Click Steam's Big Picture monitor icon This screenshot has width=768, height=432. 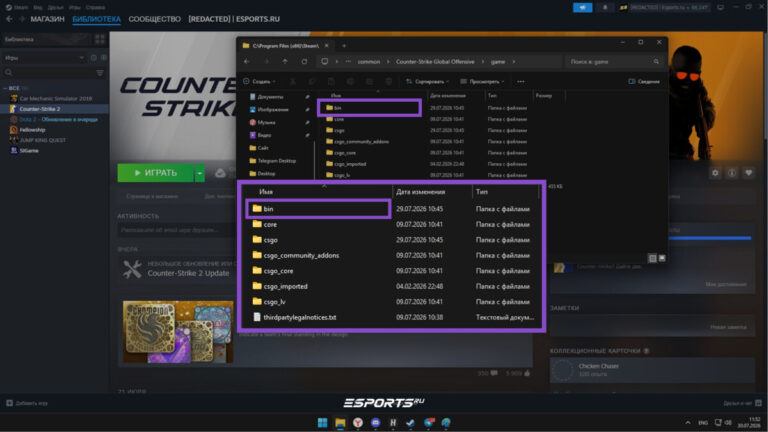720,7
